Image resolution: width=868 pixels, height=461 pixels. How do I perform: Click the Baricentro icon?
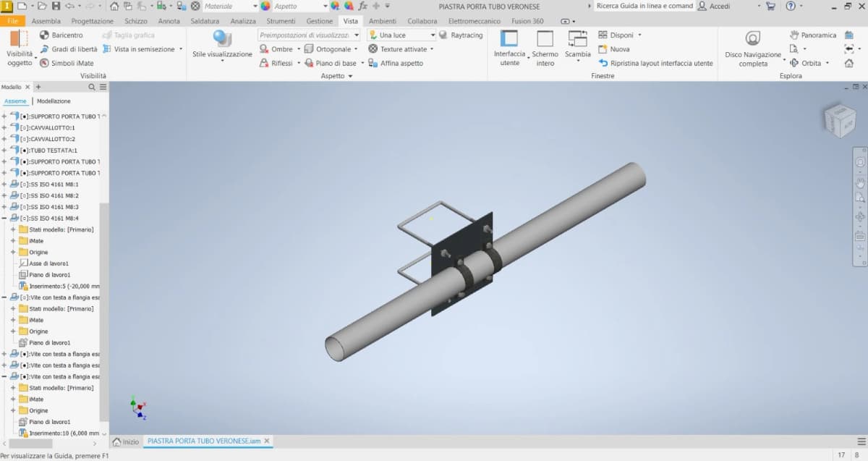click(x=45, y=35)
